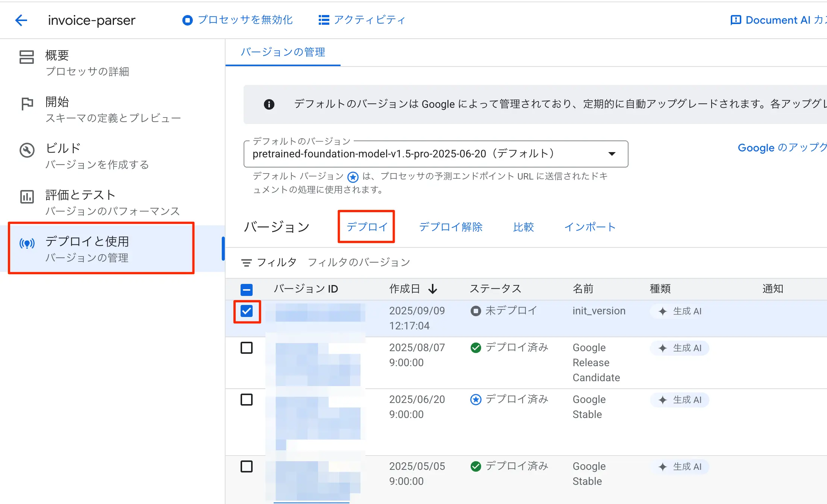The width and height of the screenshot is (827, 504).
Task: Click the デプロイ button
Action: (x=367, y=227)
